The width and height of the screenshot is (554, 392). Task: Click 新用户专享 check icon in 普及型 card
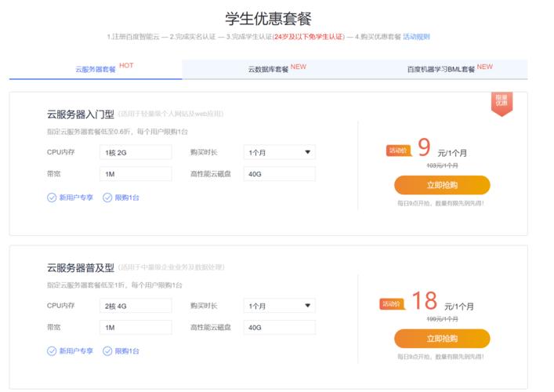52,351
